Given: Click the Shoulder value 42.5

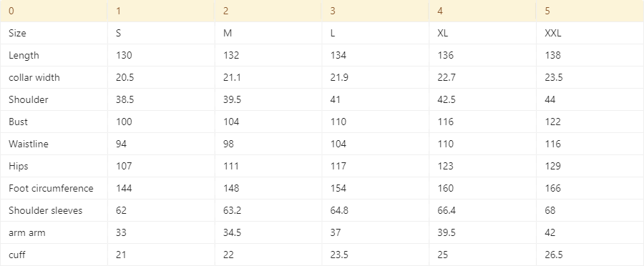Looking at the screenshot, I should coord(482,100).
